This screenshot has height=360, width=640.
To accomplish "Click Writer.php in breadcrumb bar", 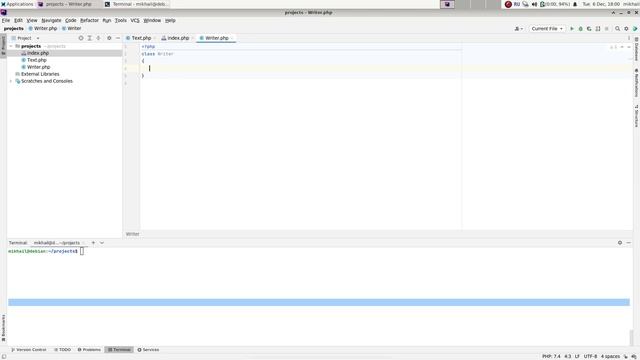I will point(42,29).
